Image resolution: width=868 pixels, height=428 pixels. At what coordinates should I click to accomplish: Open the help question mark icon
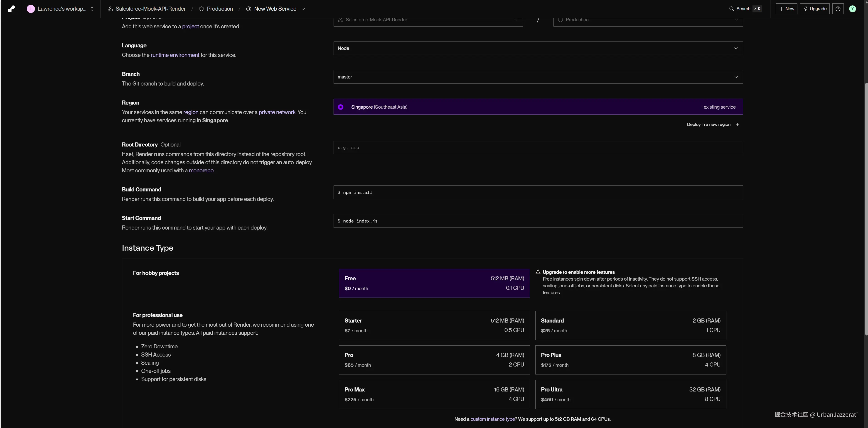point(838,9)
